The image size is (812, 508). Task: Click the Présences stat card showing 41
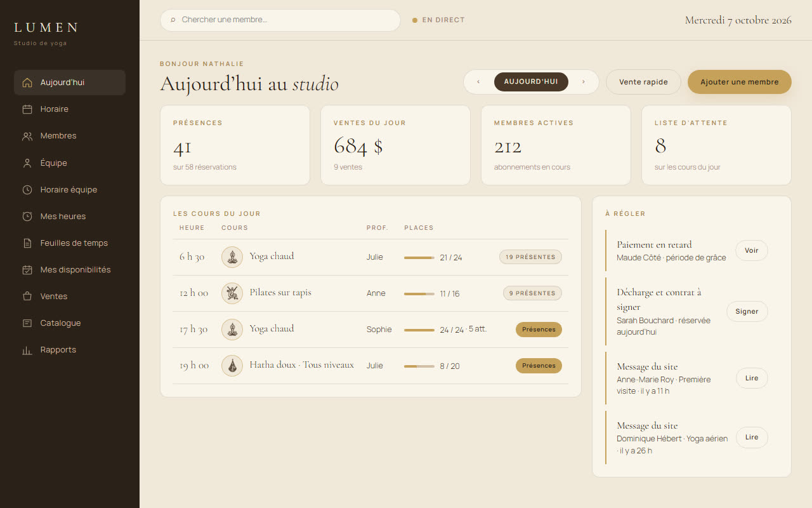point(235,145)
